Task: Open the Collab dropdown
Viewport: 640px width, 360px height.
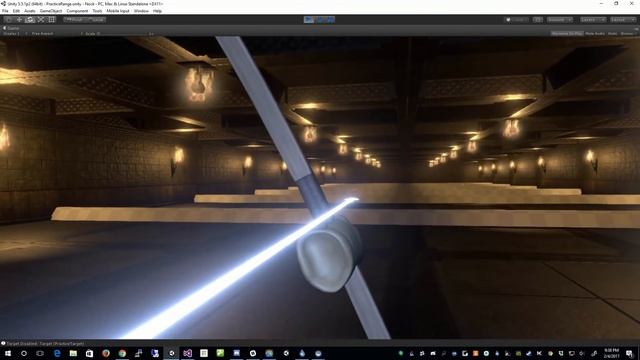Action: click(517, 20)
